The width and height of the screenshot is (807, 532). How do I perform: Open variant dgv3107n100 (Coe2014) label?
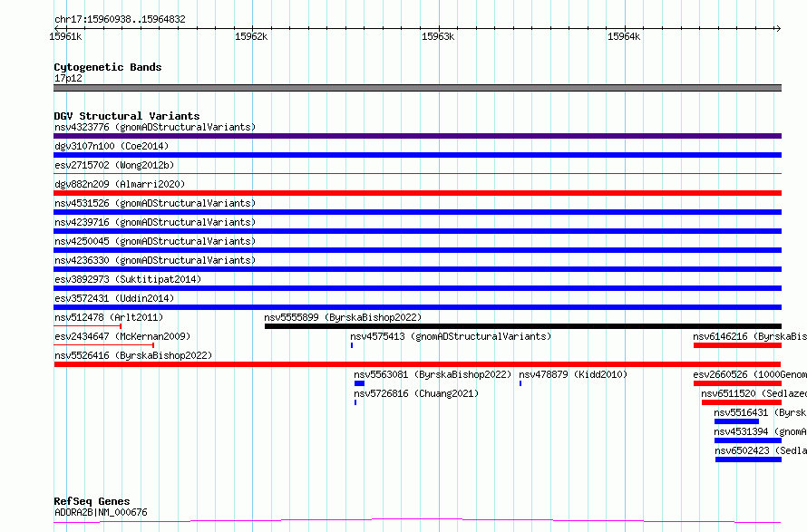tap(112, 146)
